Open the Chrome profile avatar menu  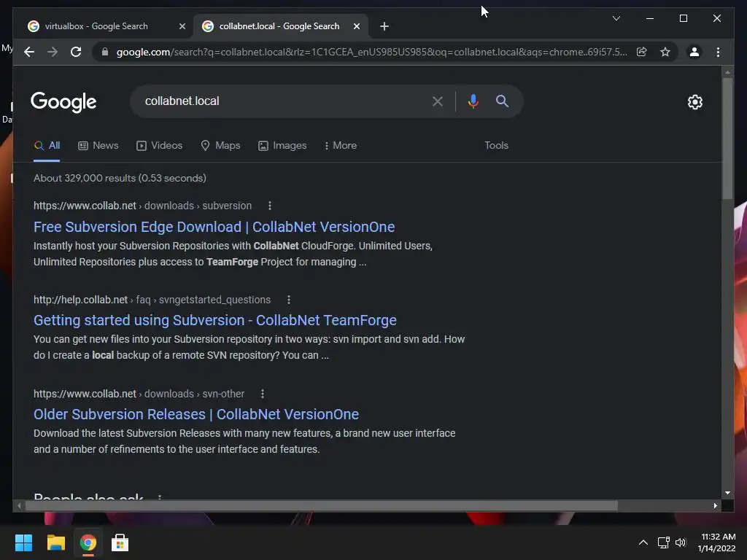694,52
